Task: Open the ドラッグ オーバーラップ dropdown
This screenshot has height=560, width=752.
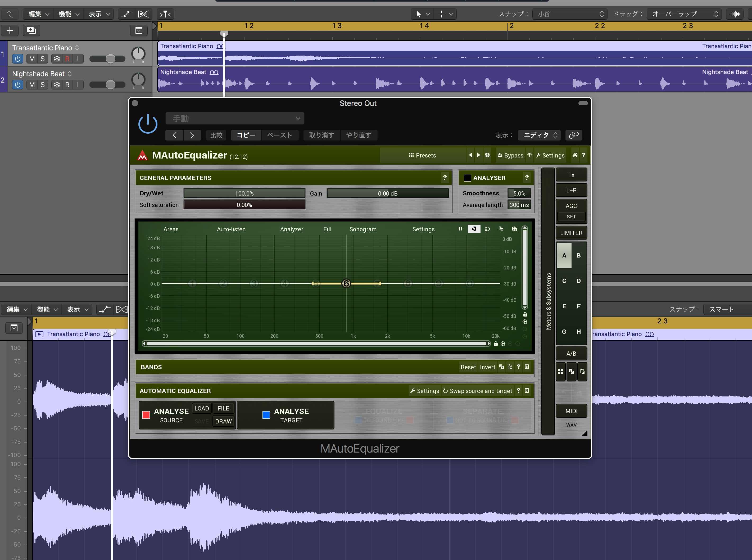Action: (x=684, y=14)
